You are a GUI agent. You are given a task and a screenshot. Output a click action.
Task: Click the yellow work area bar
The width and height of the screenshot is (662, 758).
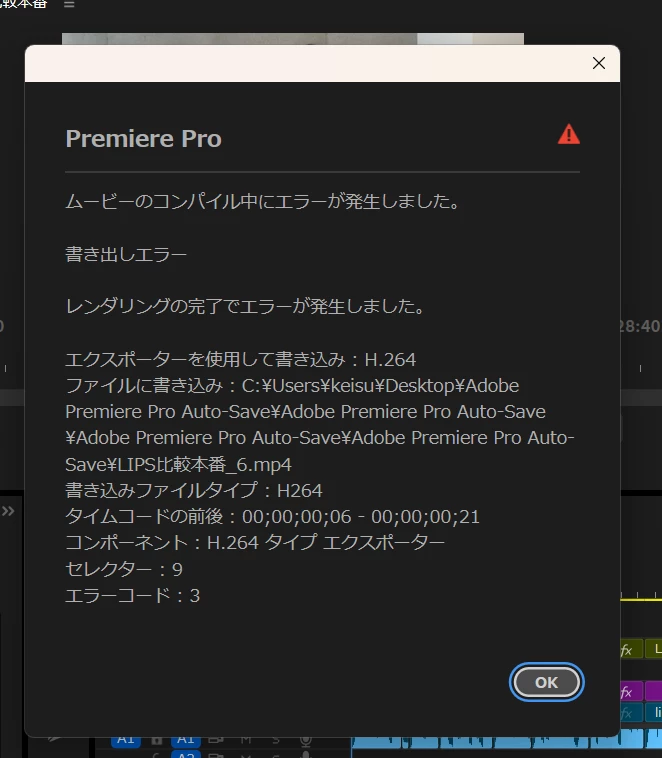(x=641, y=600)
